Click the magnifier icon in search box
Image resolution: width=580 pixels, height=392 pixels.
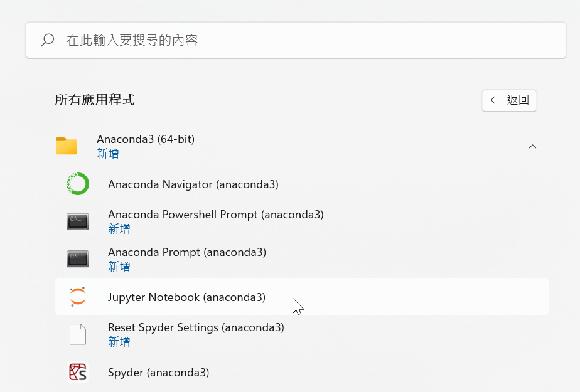coord(47,40)
